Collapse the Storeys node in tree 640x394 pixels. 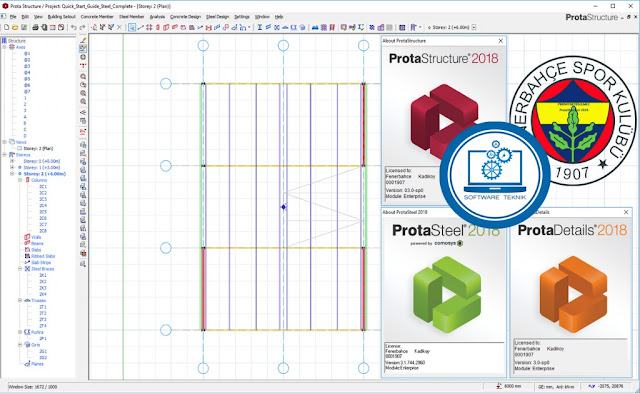[x=4, y=155]
